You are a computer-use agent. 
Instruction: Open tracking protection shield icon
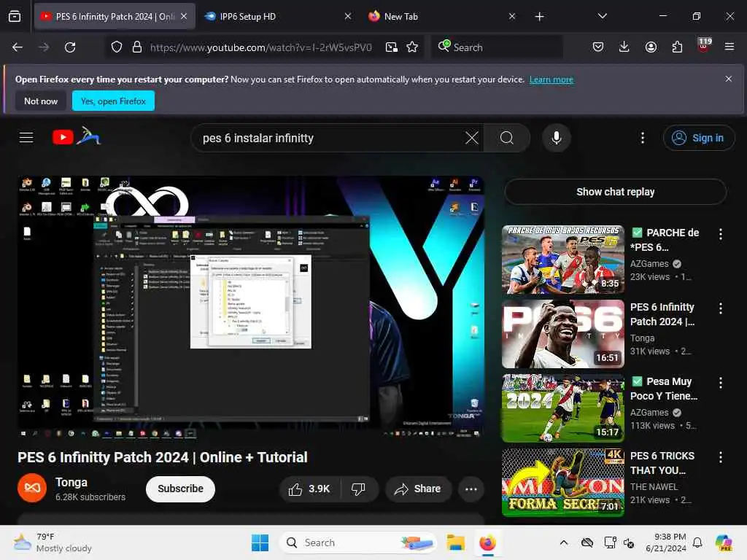[x=117, y=47]
